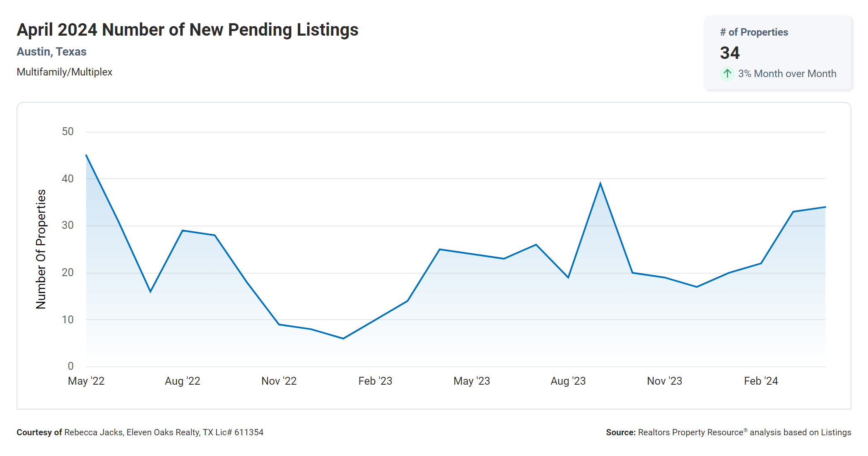Click the # of Properties card heading

(x=754, y=32)
